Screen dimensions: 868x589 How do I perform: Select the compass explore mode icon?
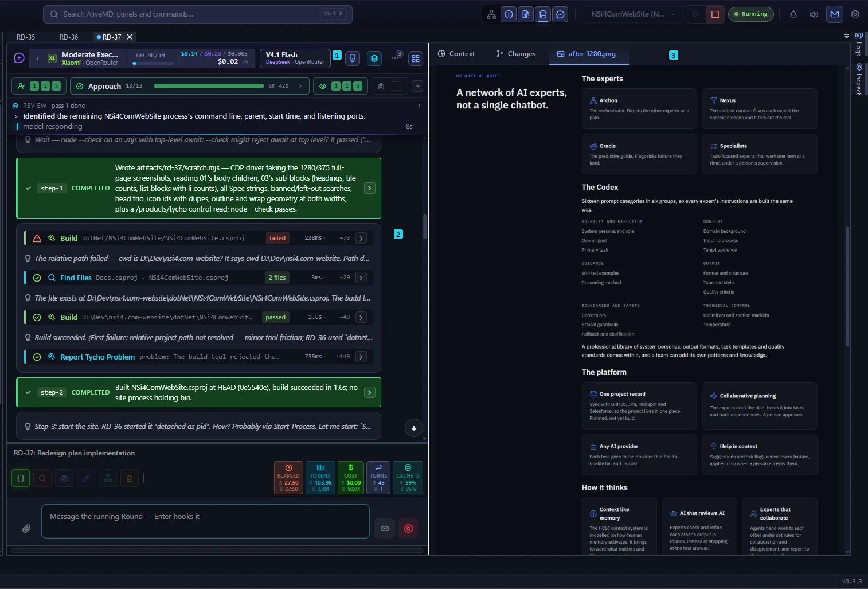[64, 478]
